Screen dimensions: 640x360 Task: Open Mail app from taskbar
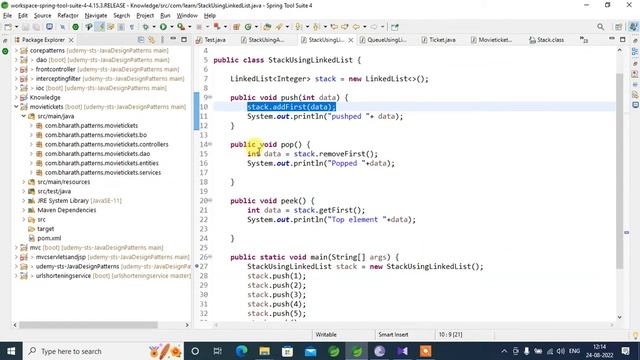310,351
